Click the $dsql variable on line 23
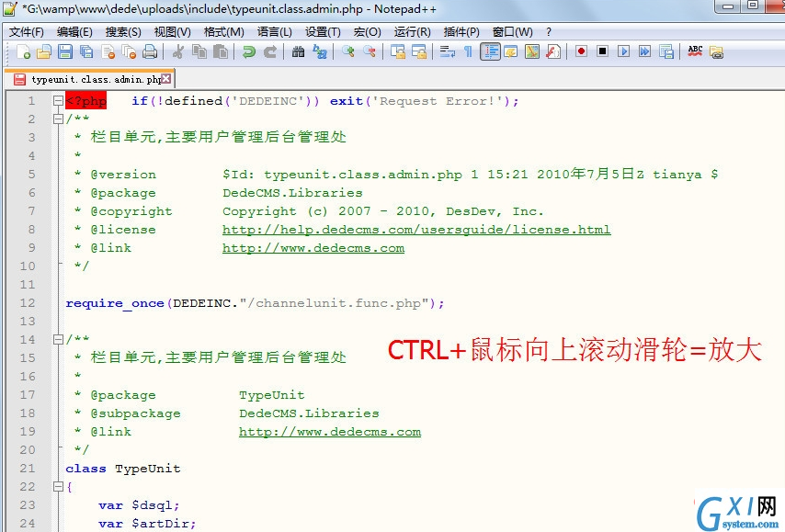Screen dimensions: 785x532 [153, 505]
